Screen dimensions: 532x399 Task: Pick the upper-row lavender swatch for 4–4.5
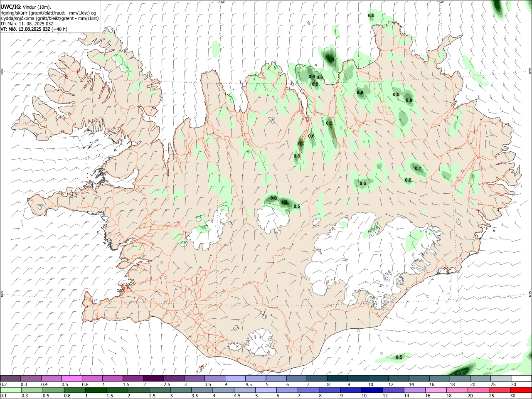pyautogui.click(x=235, y=379)
